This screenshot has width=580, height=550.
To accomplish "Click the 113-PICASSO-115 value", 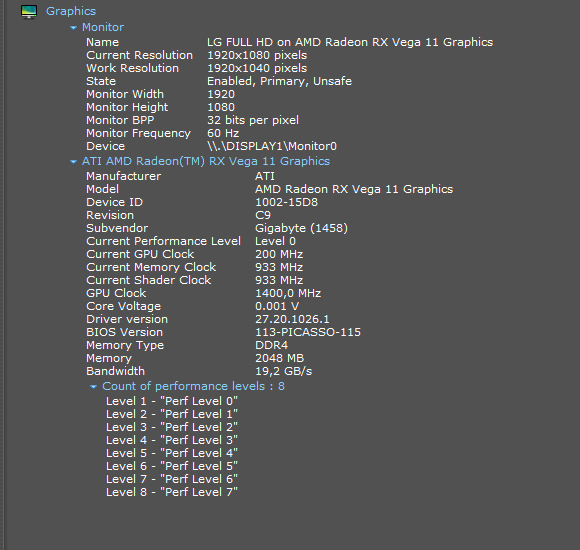I will point(308,332).
